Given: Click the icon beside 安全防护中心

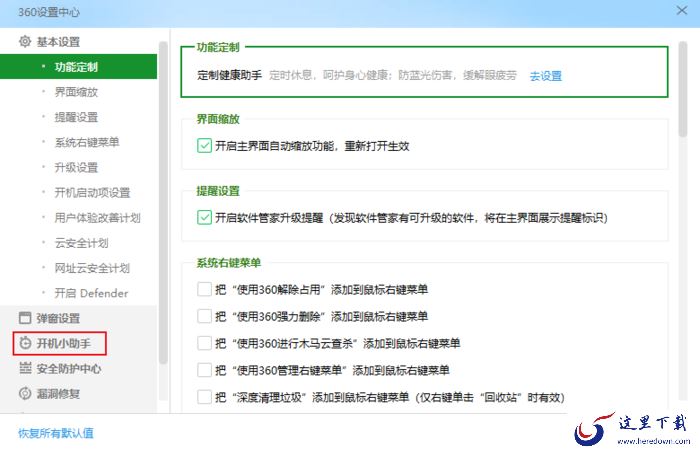Looking at the screenshot, I should pos(25,368).
